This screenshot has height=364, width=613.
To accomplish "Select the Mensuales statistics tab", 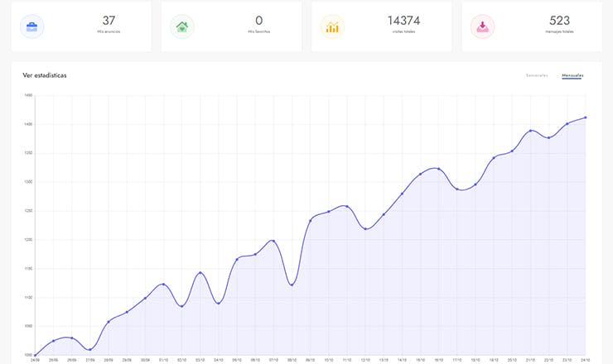I will point(572,75).
